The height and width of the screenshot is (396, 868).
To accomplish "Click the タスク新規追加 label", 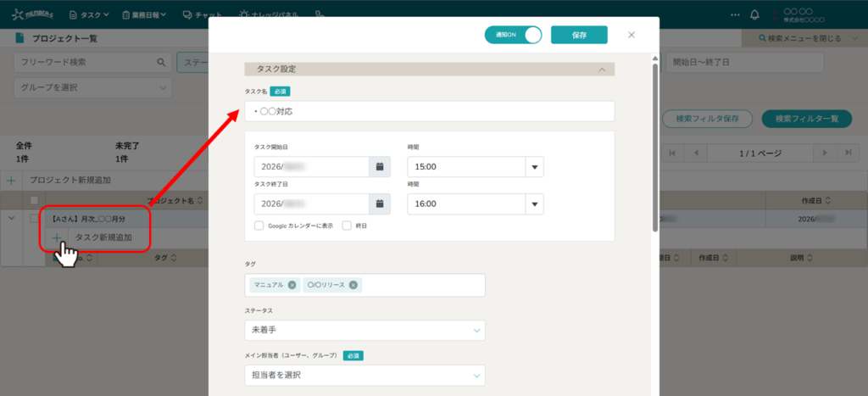I will click(x=103, y=237).
